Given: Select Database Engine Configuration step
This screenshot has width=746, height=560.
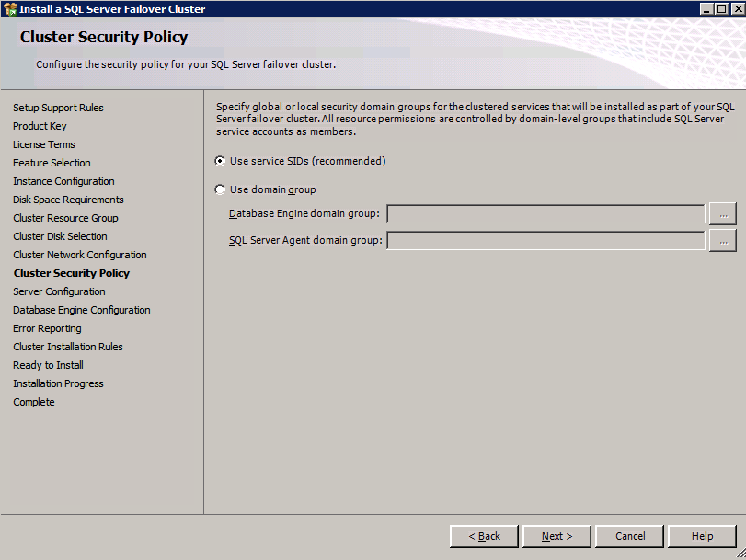Looking at the screenshot, I should 81,310.
